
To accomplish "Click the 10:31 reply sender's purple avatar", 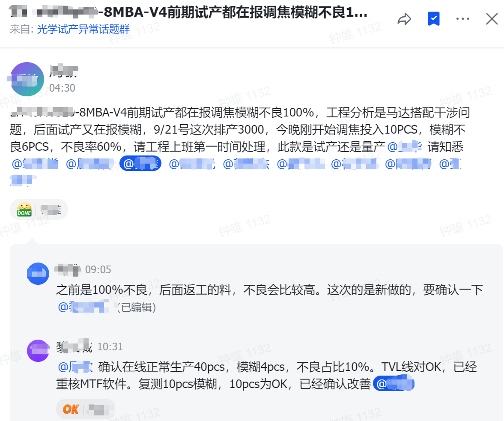I will [38, 351].
